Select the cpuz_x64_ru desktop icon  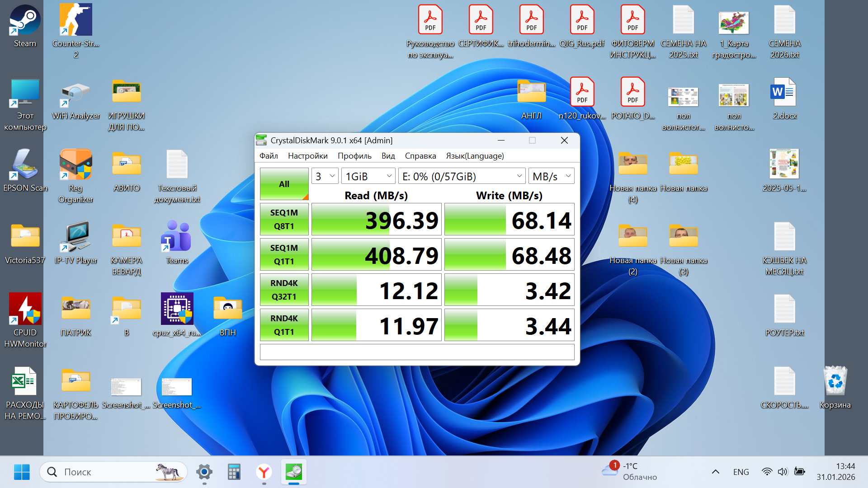coord(177,314)
